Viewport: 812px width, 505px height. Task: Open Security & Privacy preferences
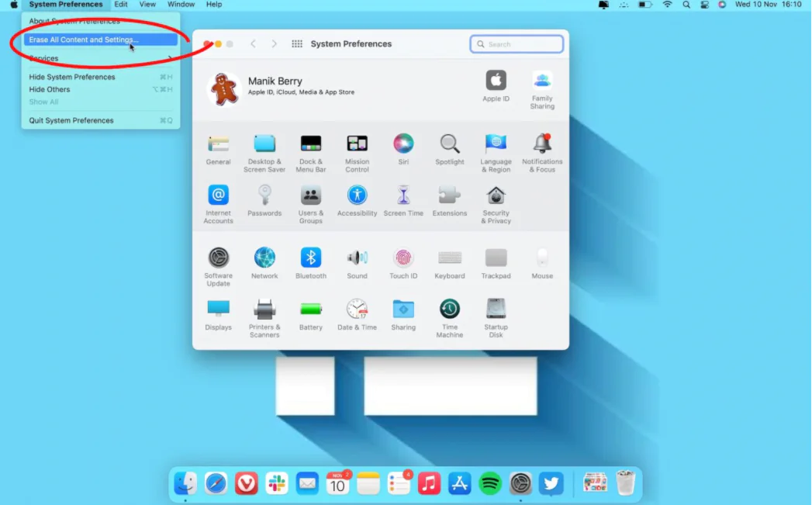(x=496, y=196)
